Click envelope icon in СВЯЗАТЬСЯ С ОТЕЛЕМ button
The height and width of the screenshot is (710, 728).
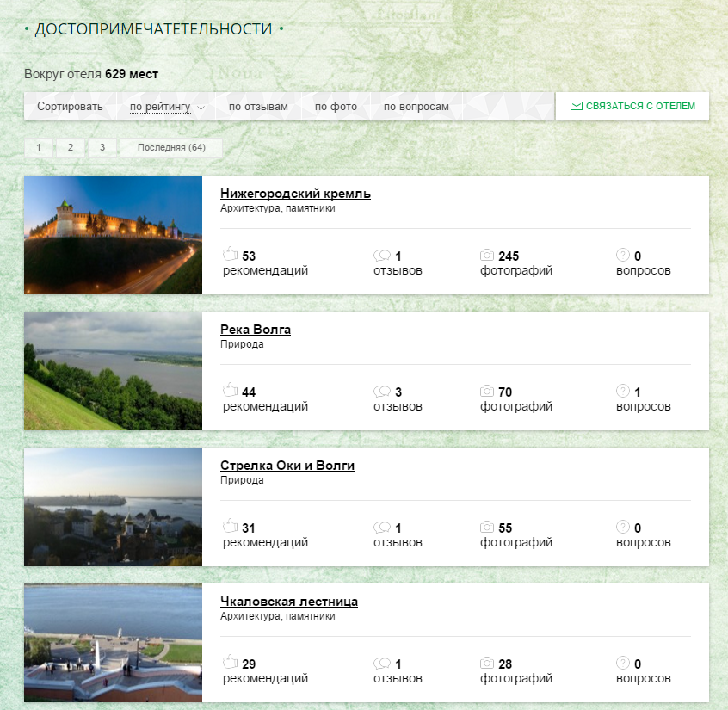(x=577, y=107)
